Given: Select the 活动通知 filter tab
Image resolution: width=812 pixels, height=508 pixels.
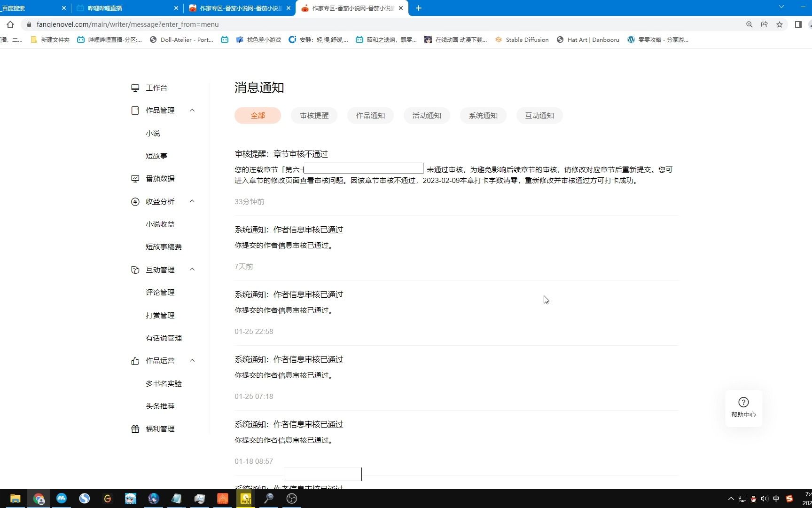Looking at the screenshot, I should coord(427,116).
